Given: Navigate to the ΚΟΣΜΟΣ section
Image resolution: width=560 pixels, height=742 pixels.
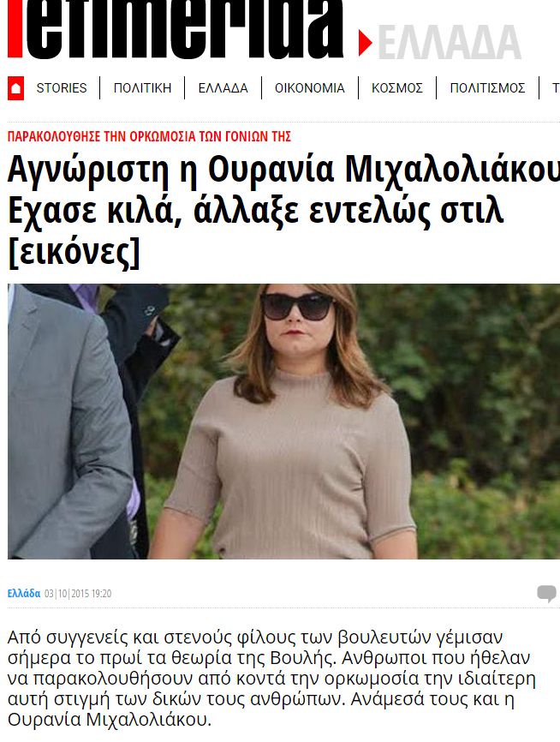Looking at the screenshot, I should click(397, 88).
